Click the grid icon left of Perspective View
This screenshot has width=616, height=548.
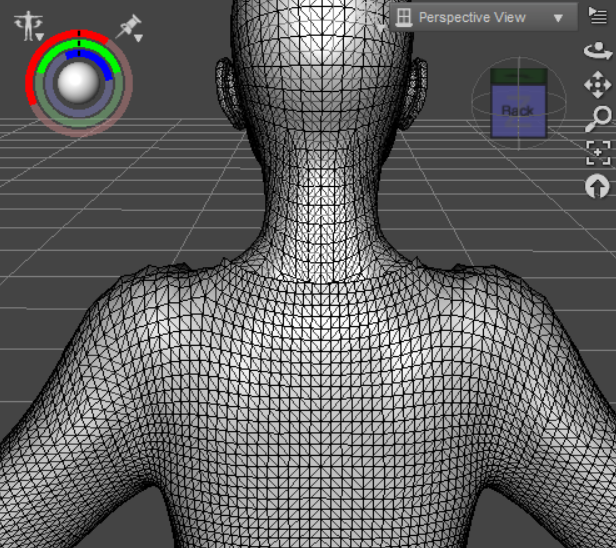[x=404, y=17]
